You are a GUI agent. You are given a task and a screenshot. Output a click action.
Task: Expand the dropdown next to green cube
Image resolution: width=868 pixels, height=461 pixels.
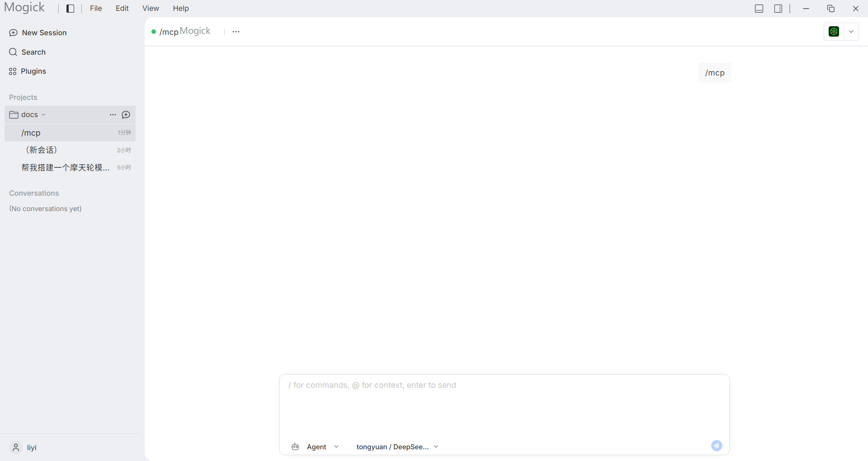pyautogui.click(x=851, y=32)
